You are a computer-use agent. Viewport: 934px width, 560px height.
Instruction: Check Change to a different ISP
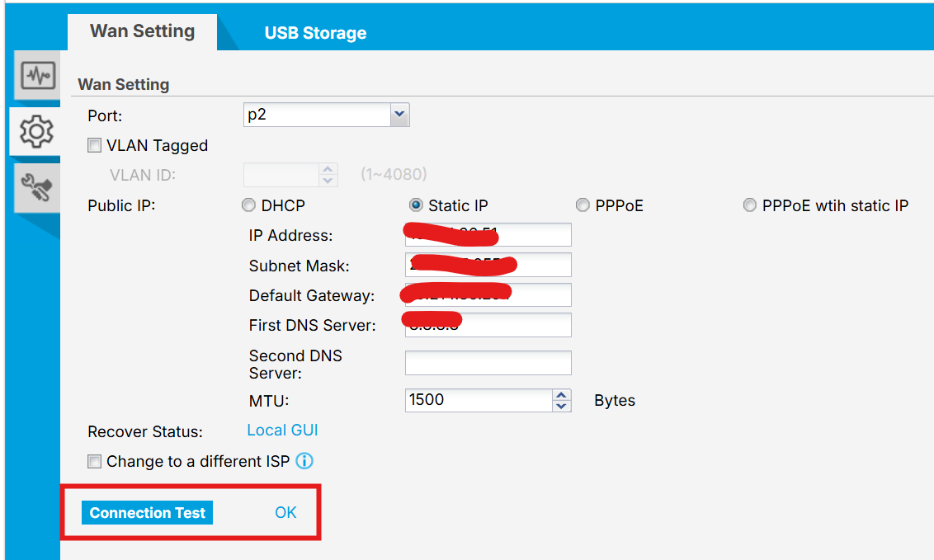(94, 461)
